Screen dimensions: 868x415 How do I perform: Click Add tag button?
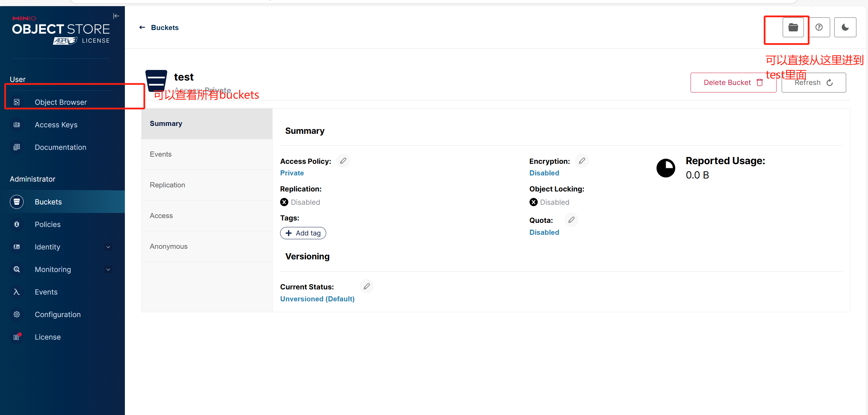pyautogui.click(x=303, y=233)
